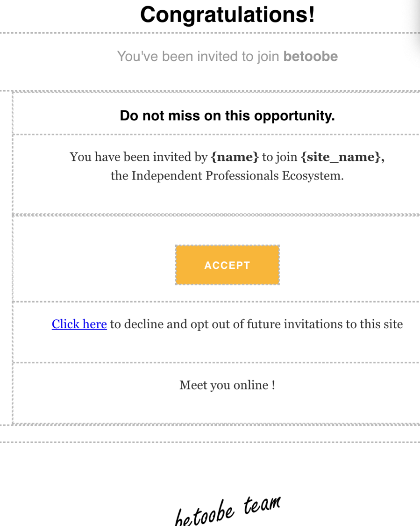Image resolution: width=420 pixels, height=526 pixels.
Task: Click the handwritten 'betoobe team' signature image
Action: pyautogui.click(x=227, y=511)
